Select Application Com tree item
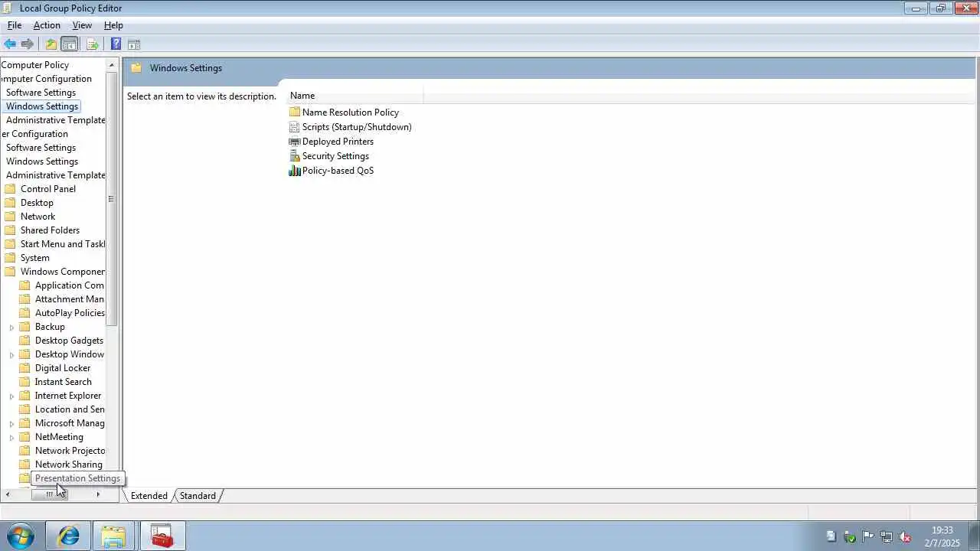Screen dimensions: 980x551 click(69, 285)
